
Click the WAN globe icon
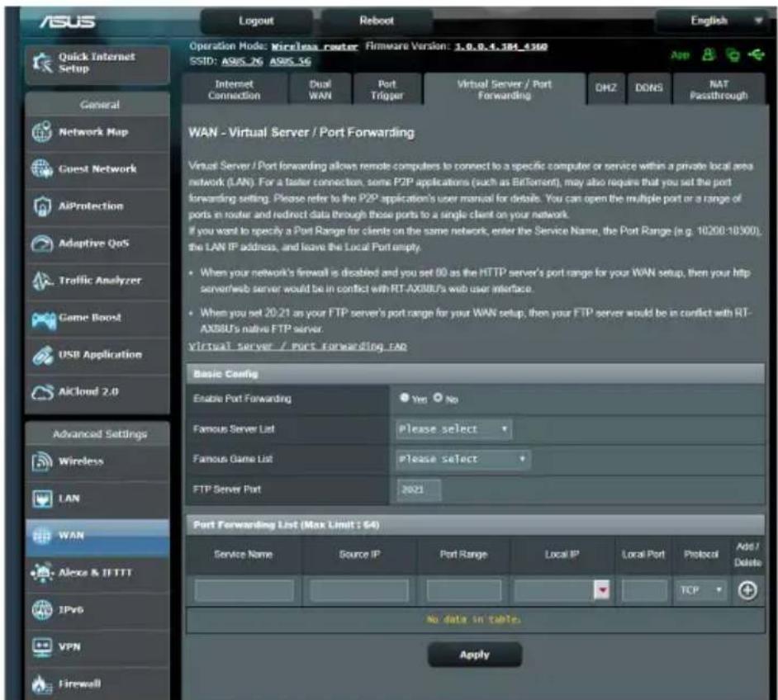[x=41, y=536]
